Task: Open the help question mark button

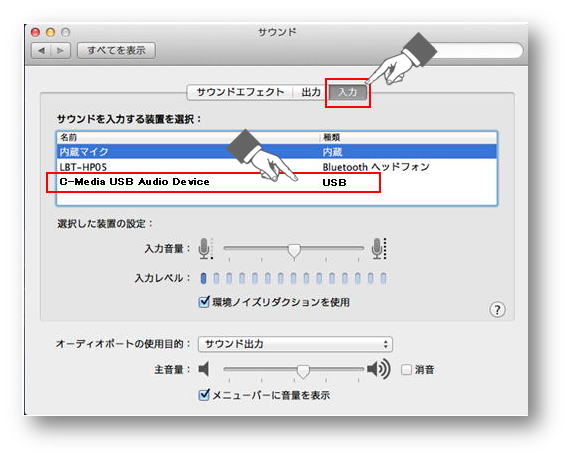Action: [497, 310]
